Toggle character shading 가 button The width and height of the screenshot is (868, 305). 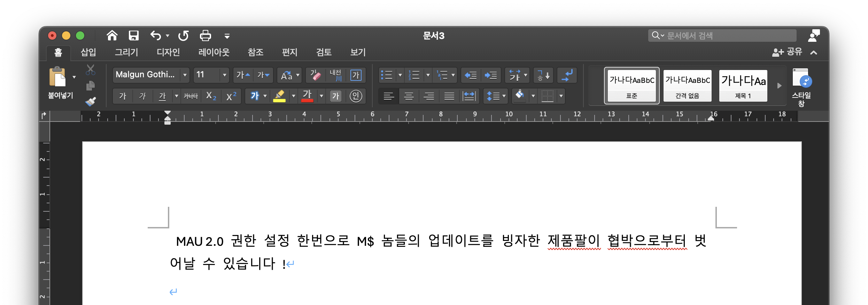click(x=335, y=96)
